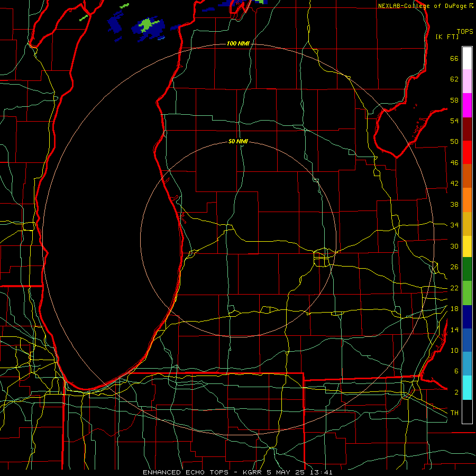Click the legend value 18
This screenshot has width=476, height=476.
(x=454, y=309)
